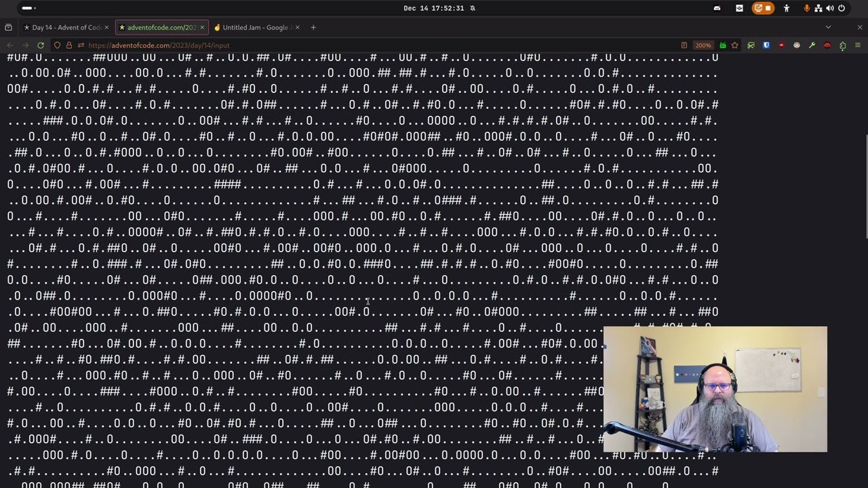
Task: Stop screen recording via stop square
Action: pos(768,8)
